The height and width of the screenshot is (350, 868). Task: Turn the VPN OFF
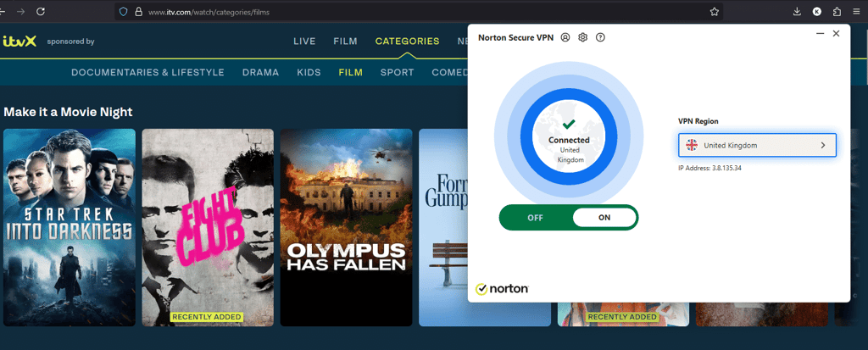pos(536,218)
